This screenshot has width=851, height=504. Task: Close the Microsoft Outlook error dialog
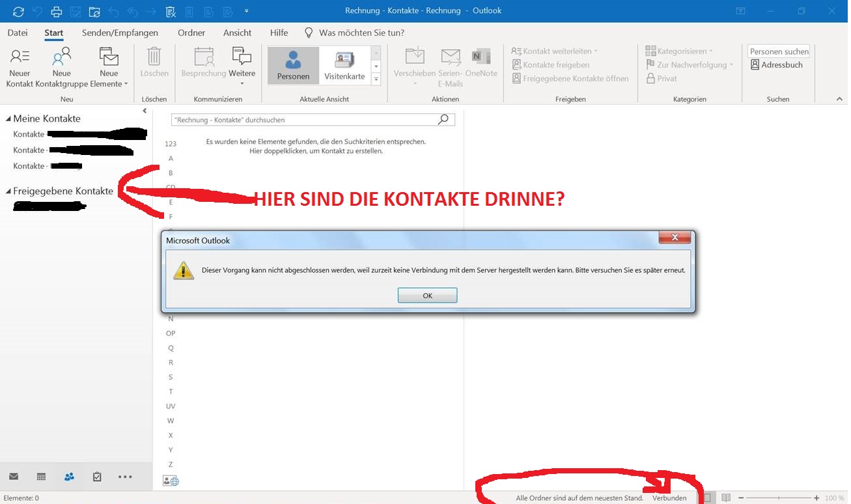coord(675,237)
